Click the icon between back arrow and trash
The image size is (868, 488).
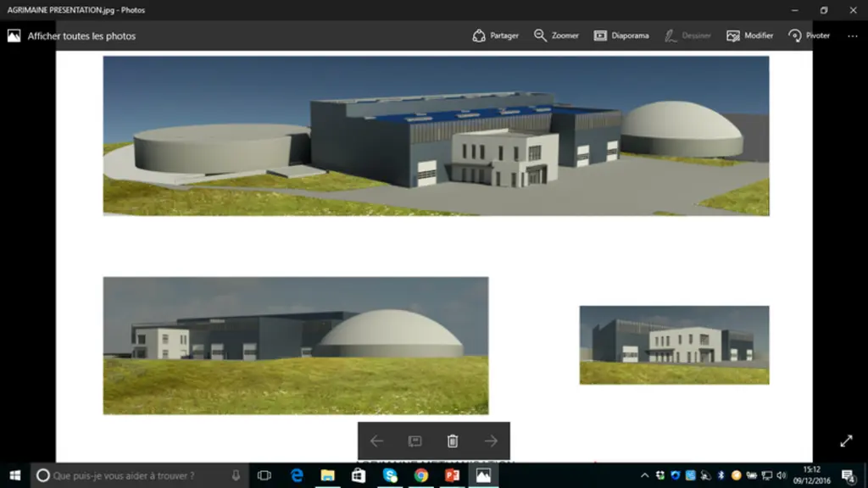pos(415,441)
